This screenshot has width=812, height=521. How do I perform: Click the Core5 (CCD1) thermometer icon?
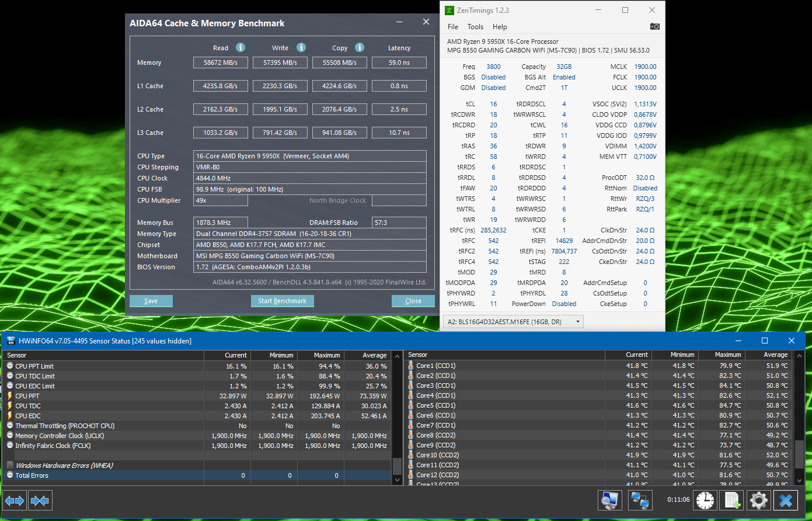coord(411,405)
